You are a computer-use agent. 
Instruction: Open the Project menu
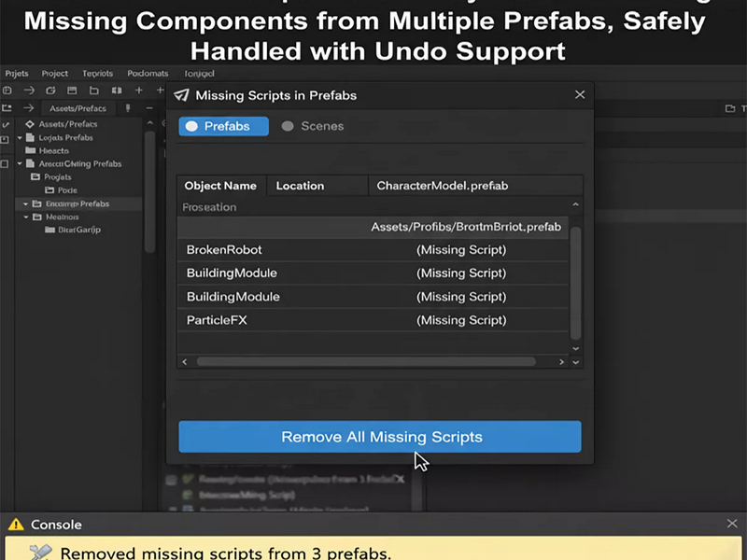point(55,74)
